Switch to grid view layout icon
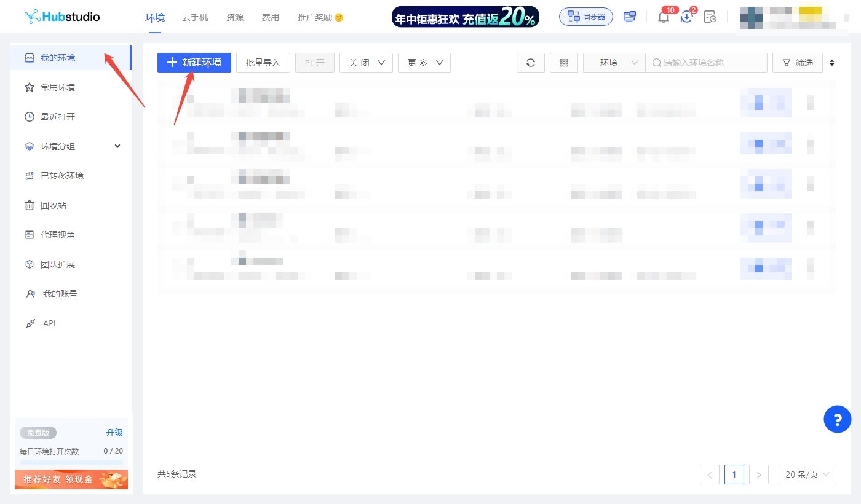The width and height of the screenshot is (861, 504). 564,63
